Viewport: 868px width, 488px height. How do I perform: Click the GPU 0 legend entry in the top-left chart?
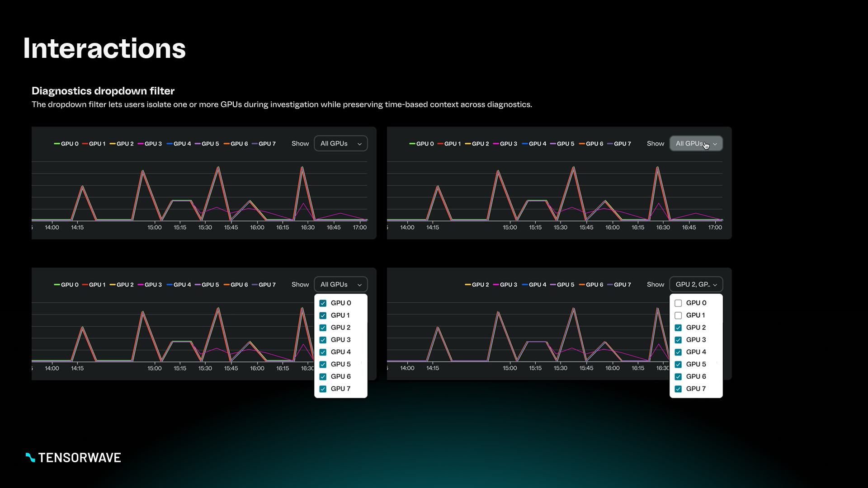click(x=66, y=144)
